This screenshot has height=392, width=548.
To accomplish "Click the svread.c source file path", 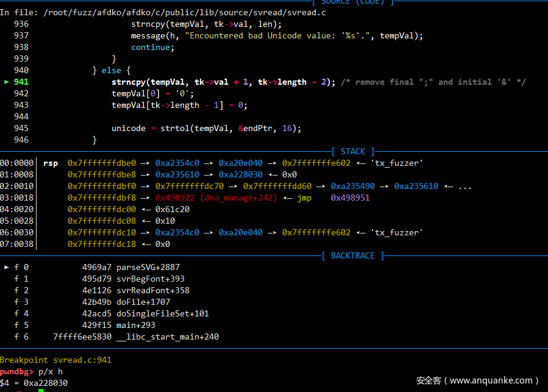I will click(x=185, y=12).
